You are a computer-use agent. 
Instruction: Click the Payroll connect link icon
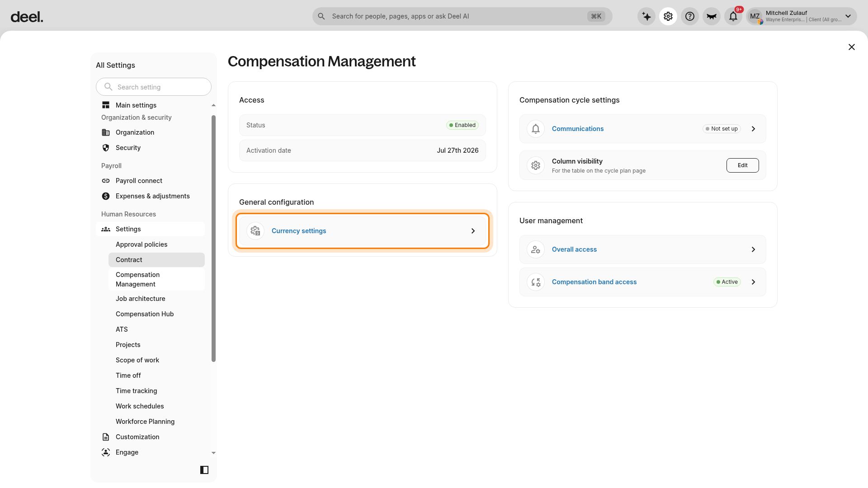pos(106,181)
